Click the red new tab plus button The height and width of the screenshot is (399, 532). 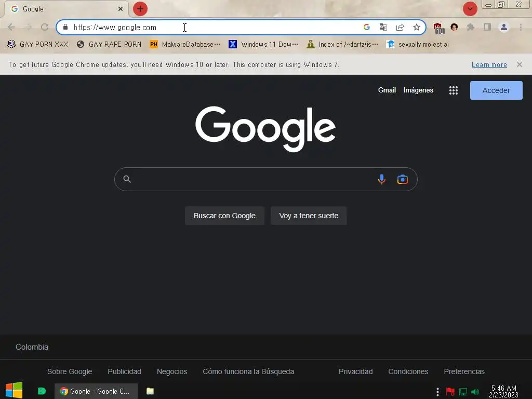click(140, 9)
